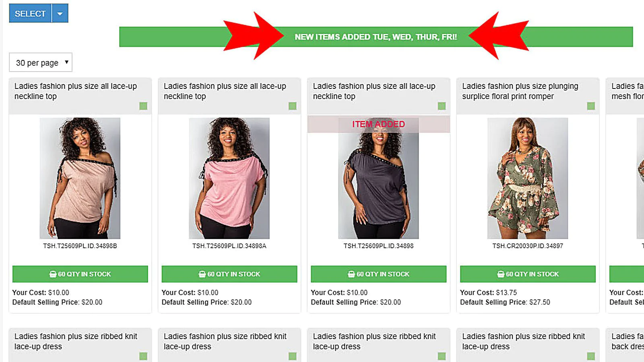Tick checkbox on the item-added lace-up top

click(x=442, y=106)
